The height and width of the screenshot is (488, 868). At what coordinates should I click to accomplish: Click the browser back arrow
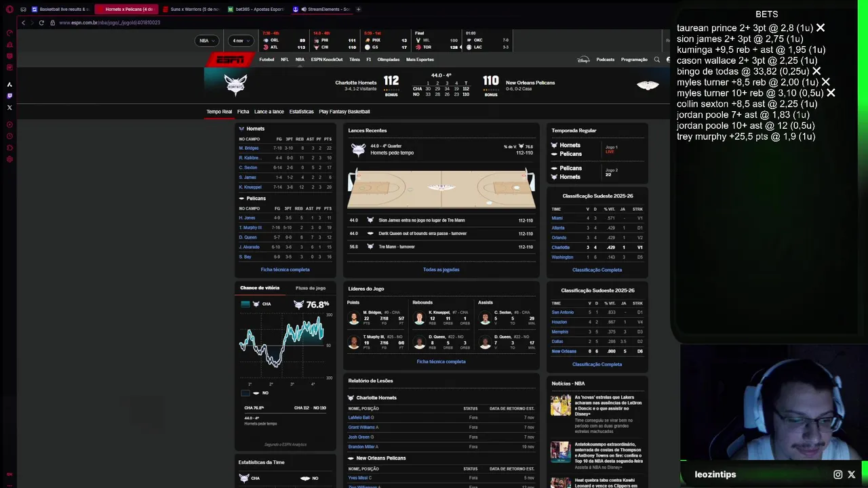click(x=23, y=22)
